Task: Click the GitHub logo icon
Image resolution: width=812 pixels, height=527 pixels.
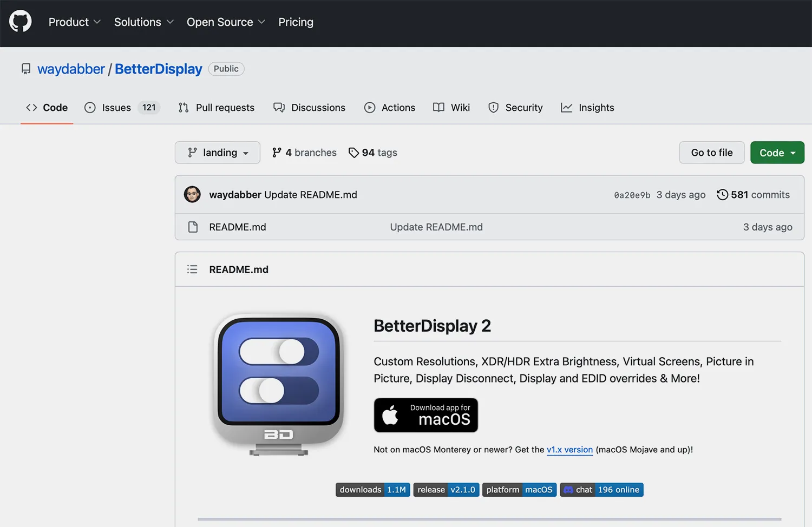Action: [x=21, y=22]
